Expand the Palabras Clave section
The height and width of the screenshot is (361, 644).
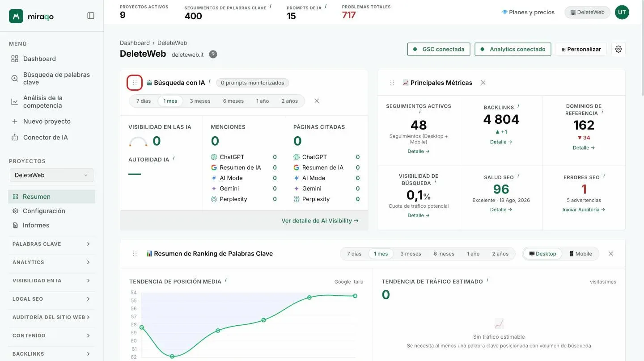click(51, 244)
